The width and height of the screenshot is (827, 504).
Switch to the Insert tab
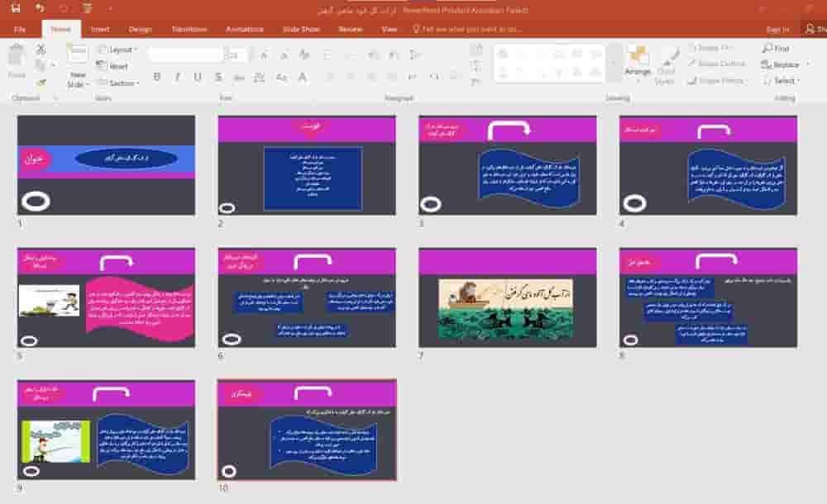pyautogui.click(x=100, y=29)
